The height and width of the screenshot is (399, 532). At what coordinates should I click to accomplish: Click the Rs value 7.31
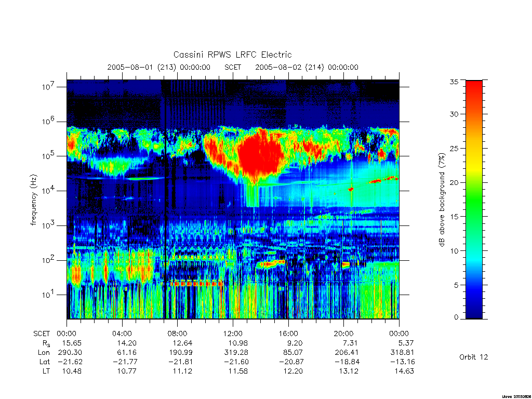(350, 343)
